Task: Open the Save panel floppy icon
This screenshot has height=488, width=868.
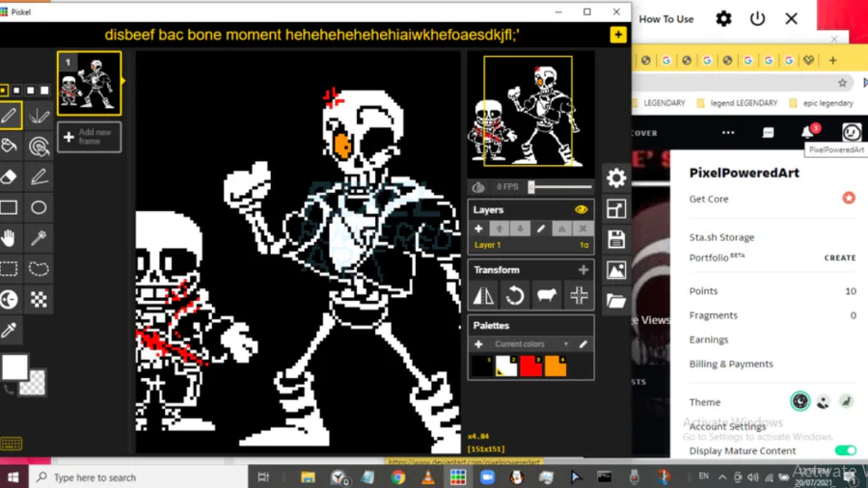Action: pos(616,239)
